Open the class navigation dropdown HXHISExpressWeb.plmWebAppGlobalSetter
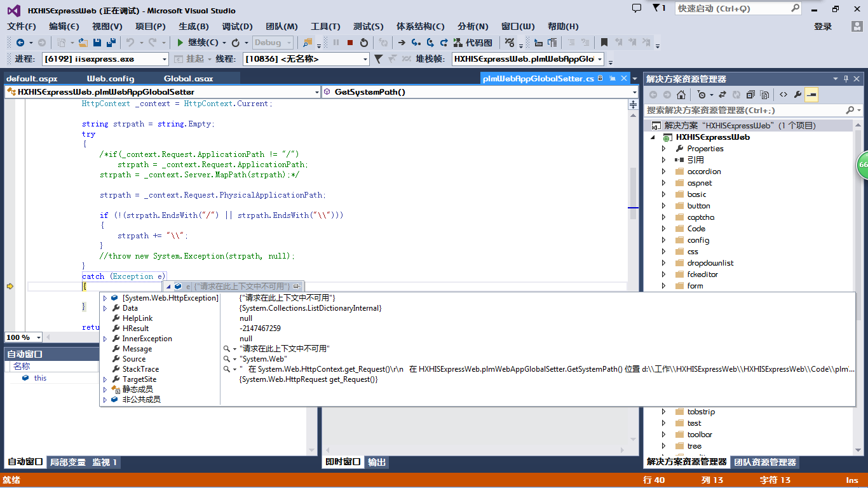Viewport: 868px width, 488px height. coord(163,91)
